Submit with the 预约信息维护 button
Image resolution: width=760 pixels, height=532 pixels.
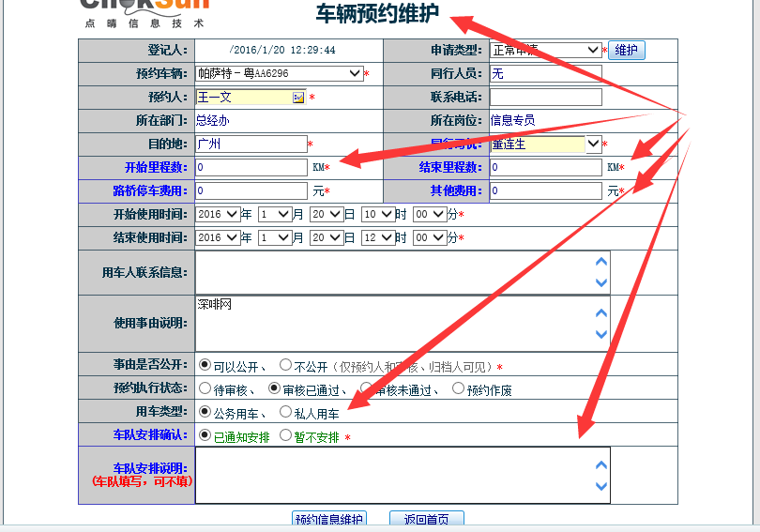[x=328, y=520]
